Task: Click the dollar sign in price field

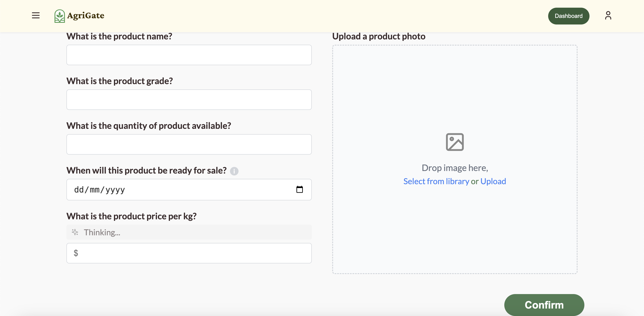Action: (x=76, y=253)
